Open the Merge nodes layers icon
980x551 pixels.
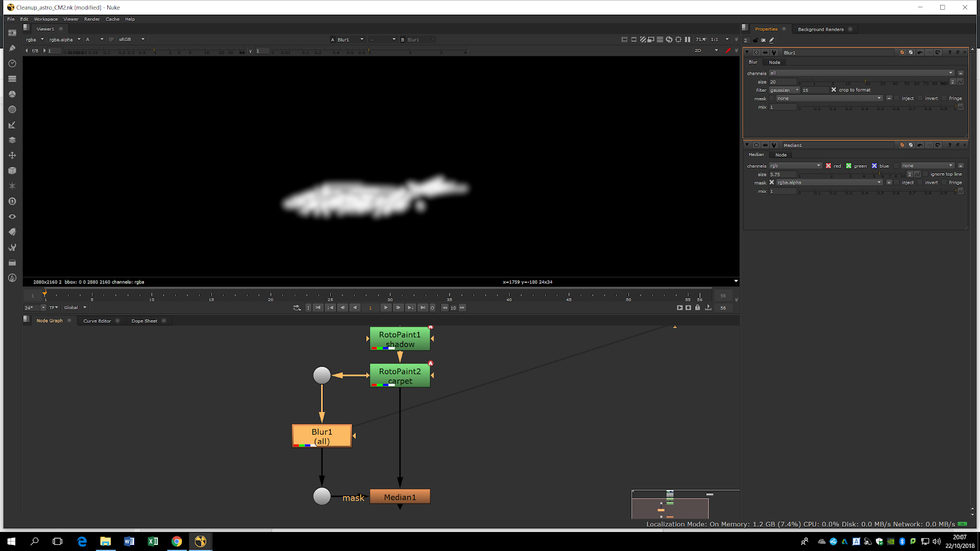click(12, 140)
